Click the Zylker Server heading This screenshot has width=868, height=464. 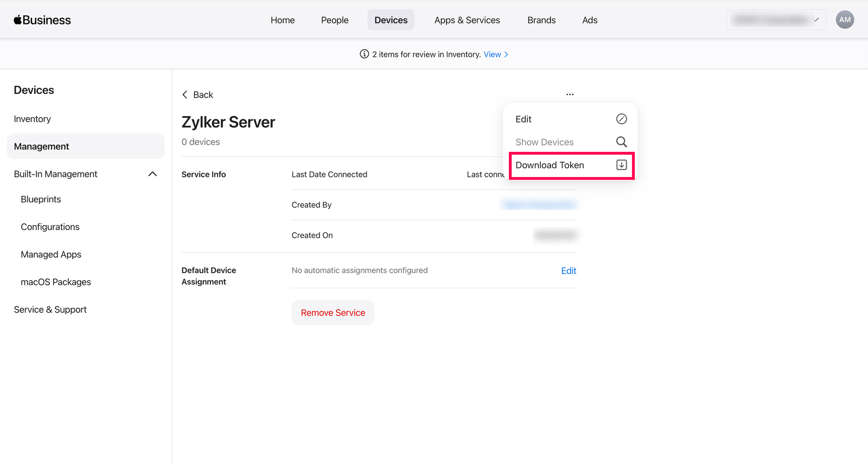(228, 122)
